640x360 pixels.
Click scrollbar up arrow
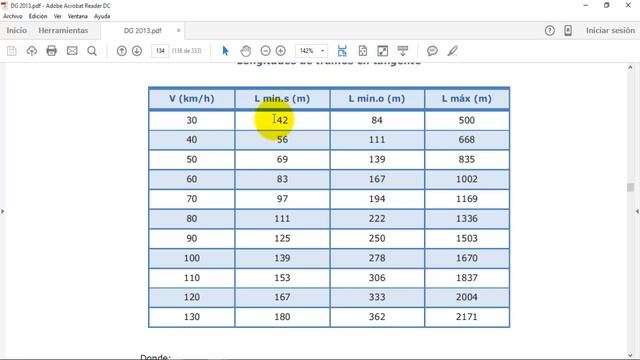coord(630,67)
